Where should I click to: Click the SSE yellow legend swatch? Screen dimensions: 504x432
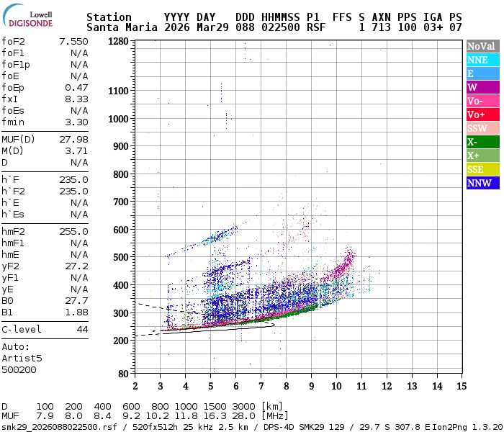point(483,169)
